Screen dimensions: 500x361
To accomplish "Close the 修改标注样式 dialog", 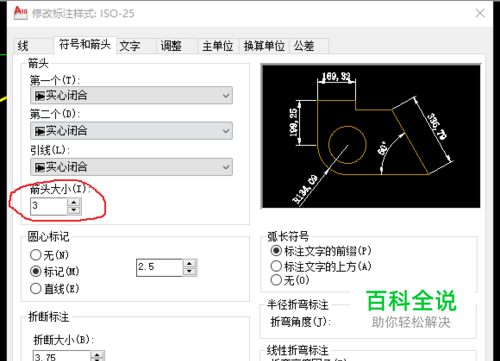I will [480, 13].
